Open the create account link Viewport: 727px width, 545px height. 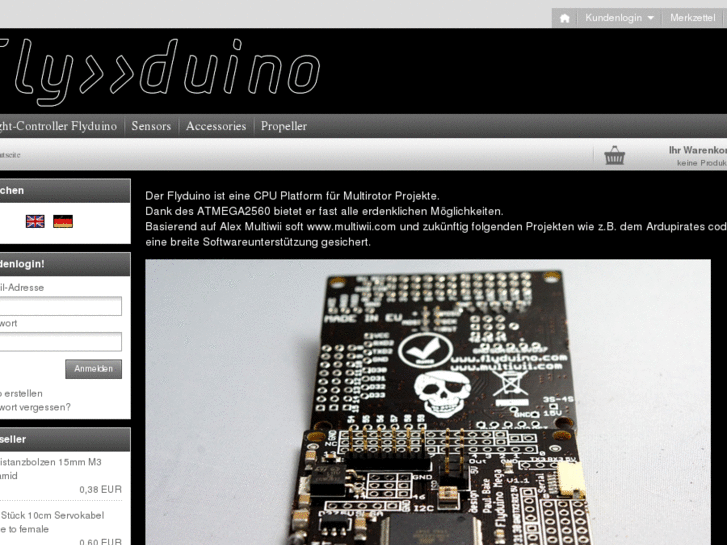[x=21, y=393]
